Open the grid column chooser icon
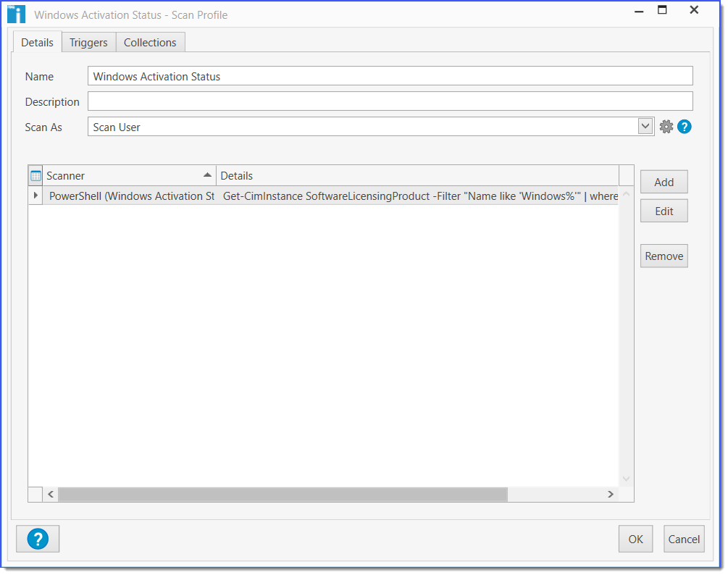This screenshot has width=728, height=575. pos(35,176)
